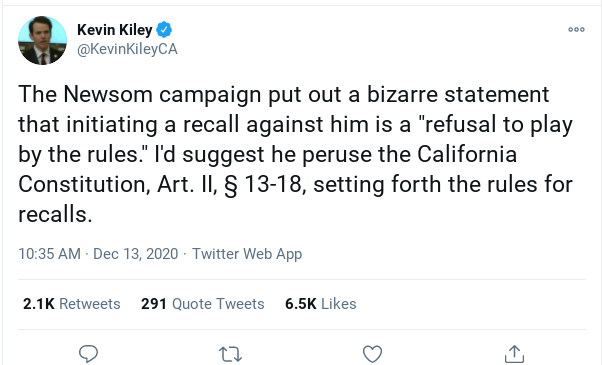This screenshot has height=365, width=602.
Task: Open Kevin Kiley's profile picture
Action: click(42, 40)
